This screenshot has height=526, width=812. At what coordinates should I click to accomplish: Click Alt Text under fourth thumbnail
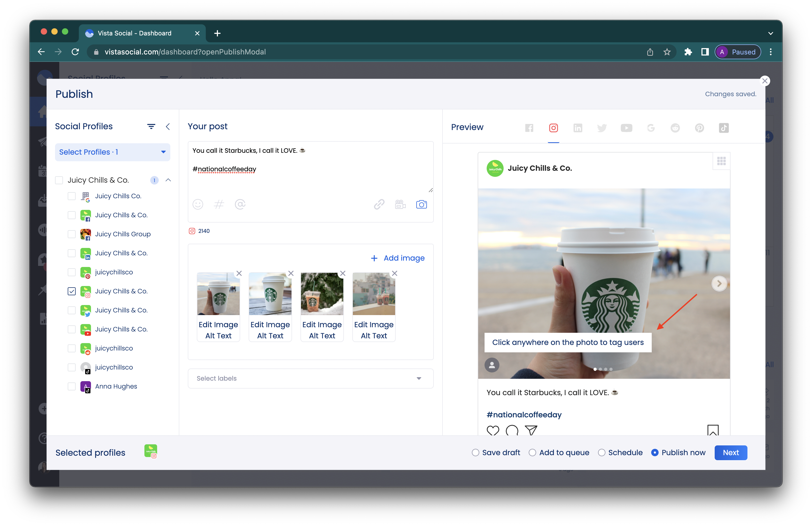(x=374, y=336)
